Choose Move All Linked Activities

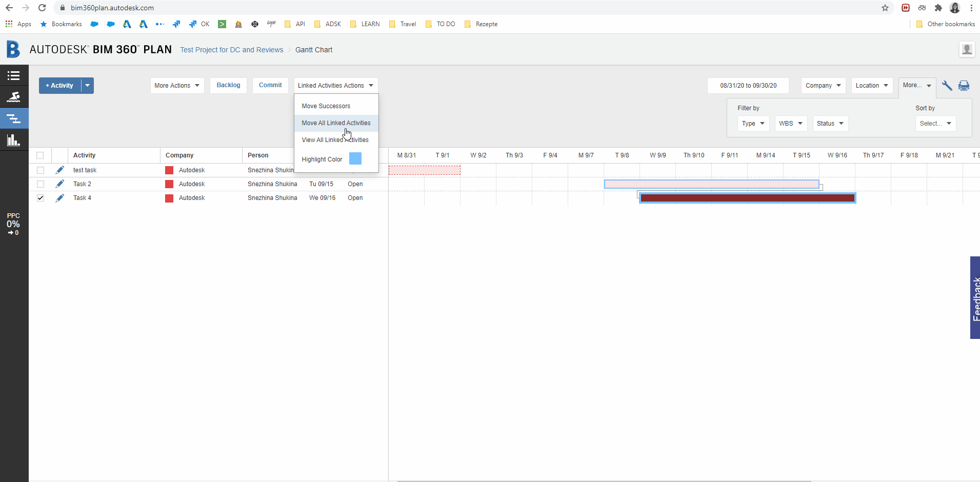point(336,123)
